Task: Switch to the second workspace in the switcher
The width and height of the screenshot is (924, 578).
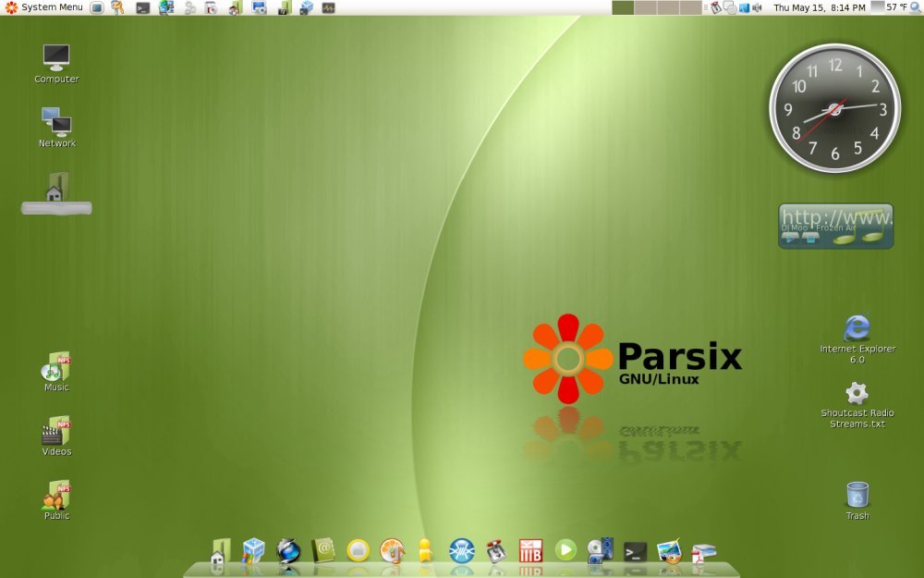Action: (645, 7)
